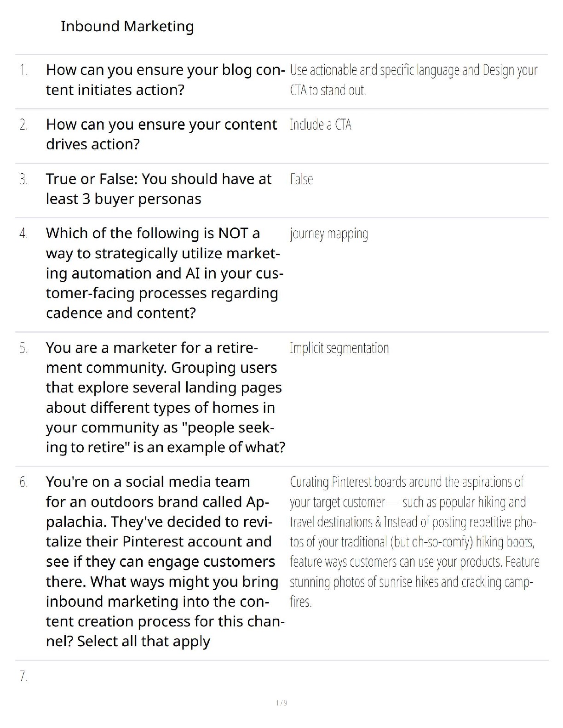This screenshot has width=563, height=728.
Task: Select the True or False buyer personas question
Action: tap(158, 189)
